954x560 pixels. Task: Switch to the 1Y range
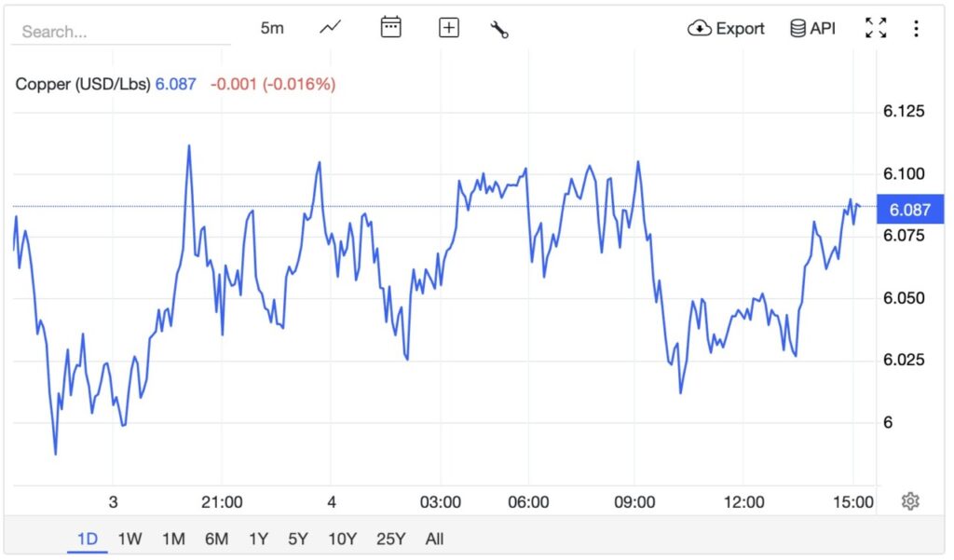[259, 539]
